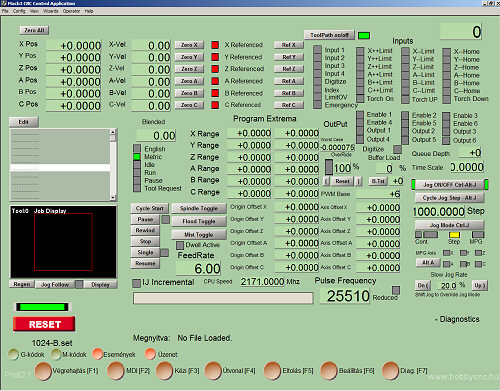Toggle Jog ON/OFF Ctrl-Alt-J button

coord(450,185)
